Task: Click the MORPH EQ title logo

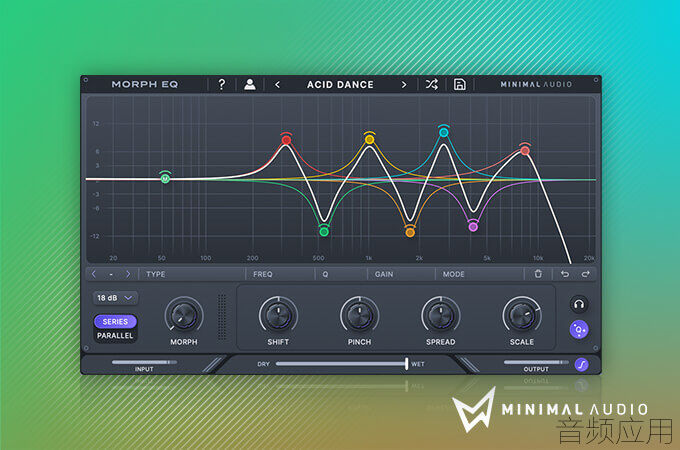Action: (x=145, y=84)
